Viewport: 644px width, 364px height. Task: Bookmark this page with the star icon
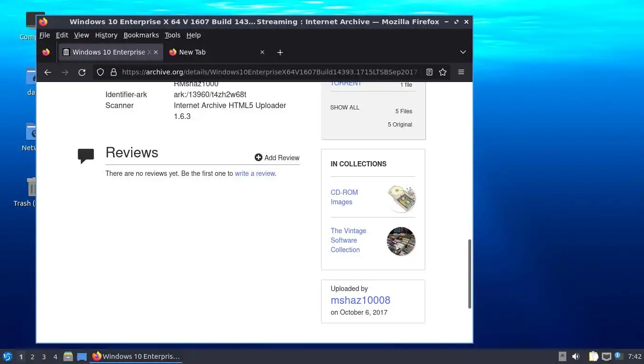(x=443, y=72)
